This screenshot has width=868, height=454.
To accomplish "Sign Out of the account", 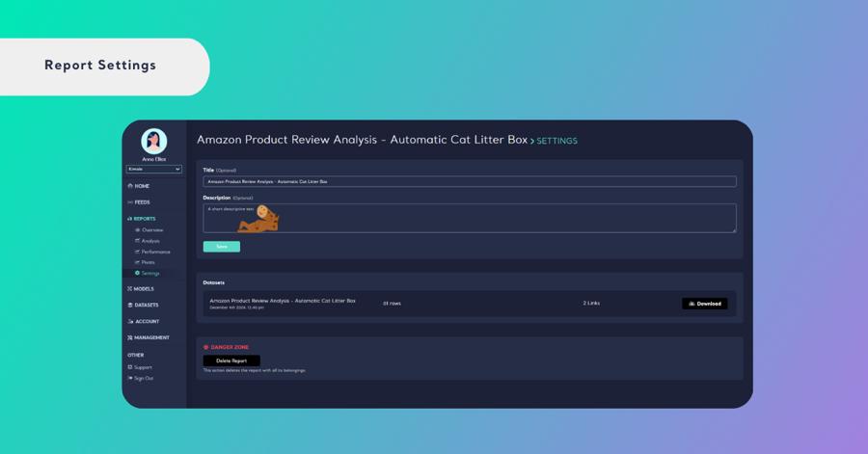I will point(141,378).
